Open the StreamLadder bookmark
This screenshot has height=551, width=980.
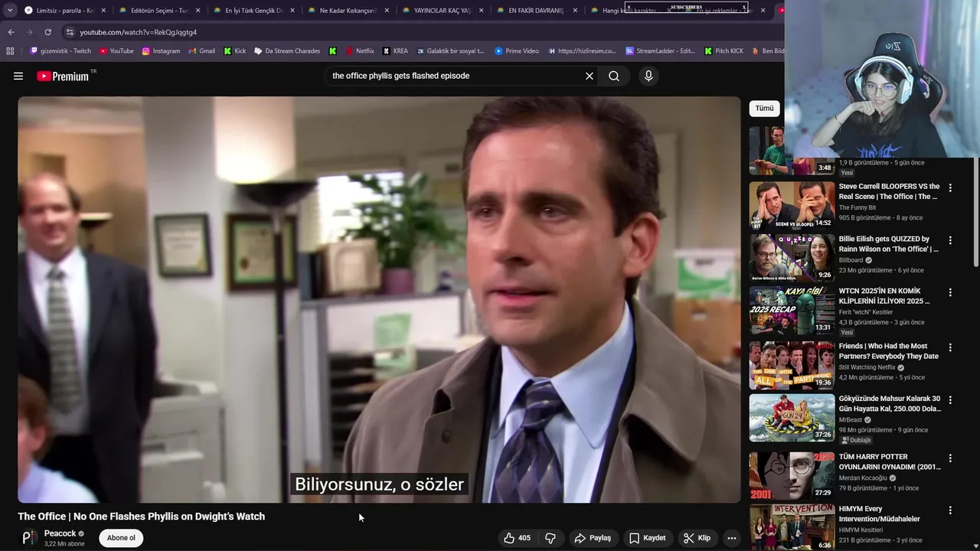click(x=660, y=51)
